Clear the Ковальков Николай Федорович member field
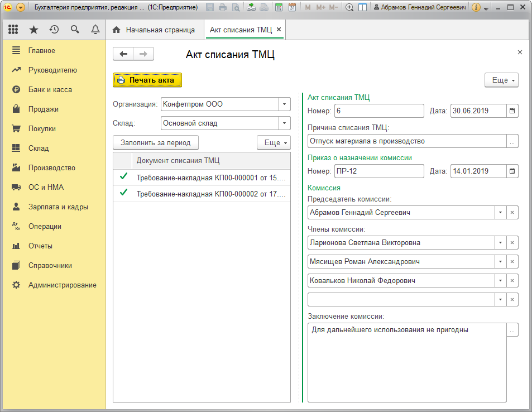532x412 pixels. (x=512, y=280)
